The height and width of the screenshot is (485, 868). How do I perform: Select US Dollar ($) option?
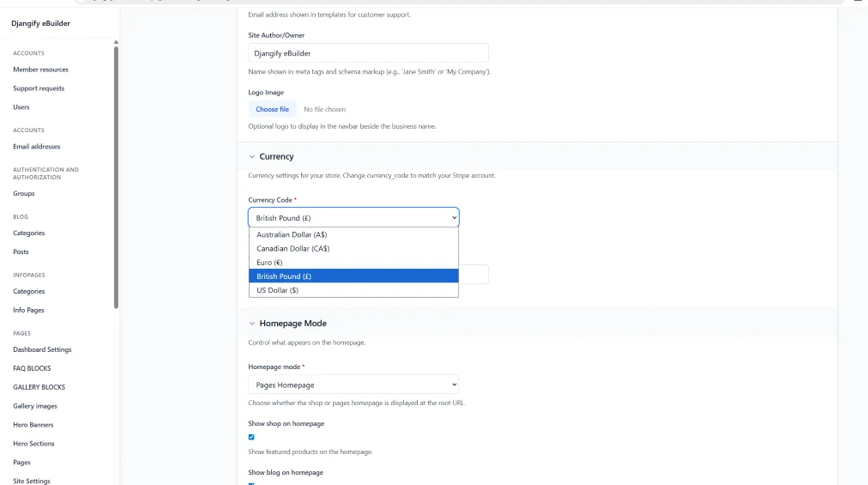coord(353,290)
